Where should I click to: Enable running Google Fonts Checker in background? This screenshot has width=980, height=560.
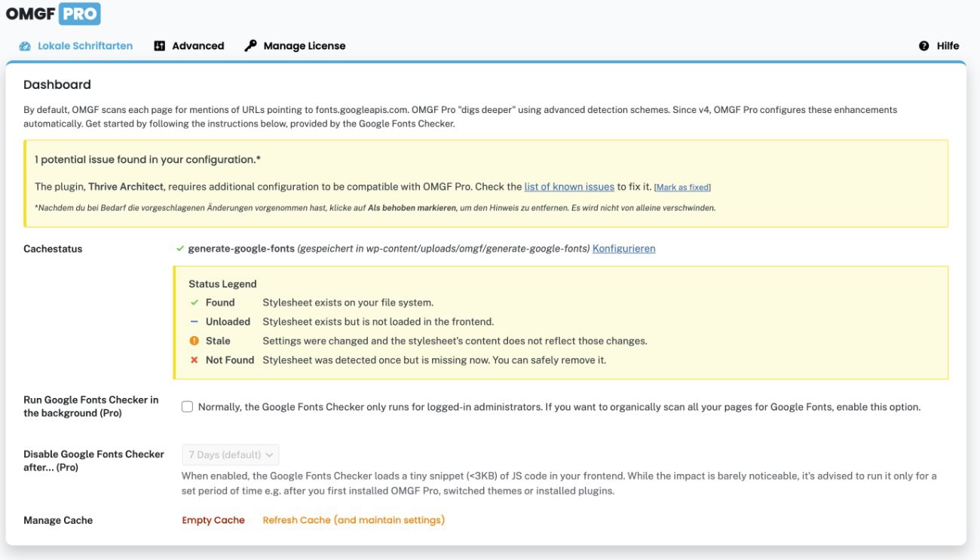[185, 406]
